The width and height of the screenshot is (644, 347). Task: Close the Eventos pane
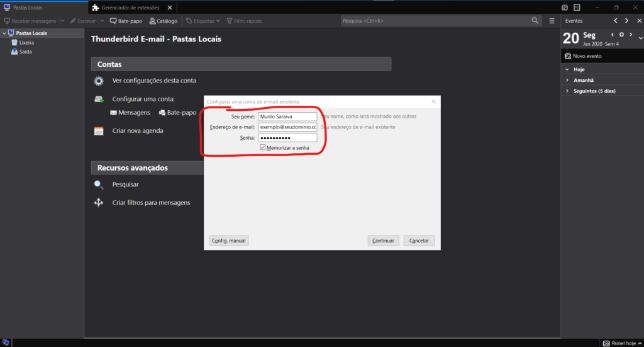click(x=639, y=21)
